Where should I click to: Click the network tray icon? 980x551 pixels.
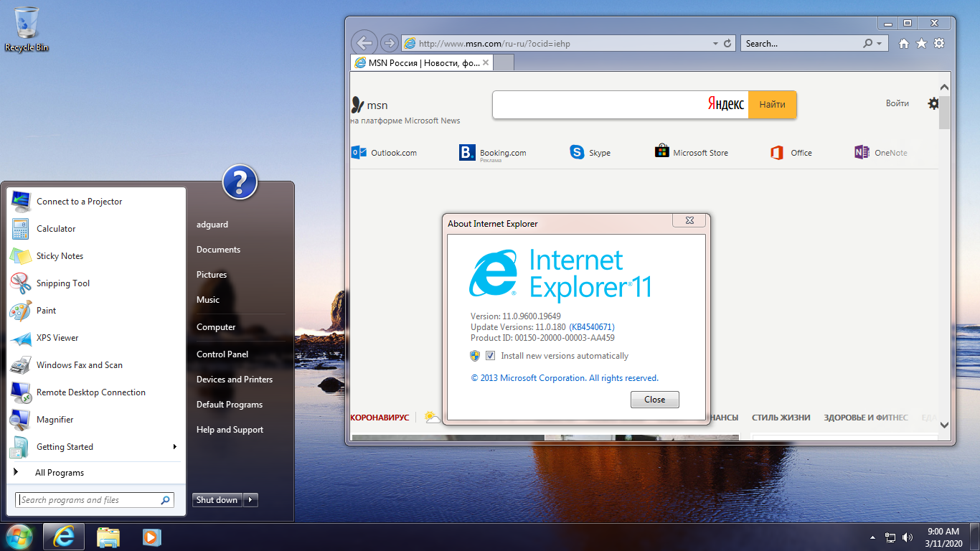[890, 537]
